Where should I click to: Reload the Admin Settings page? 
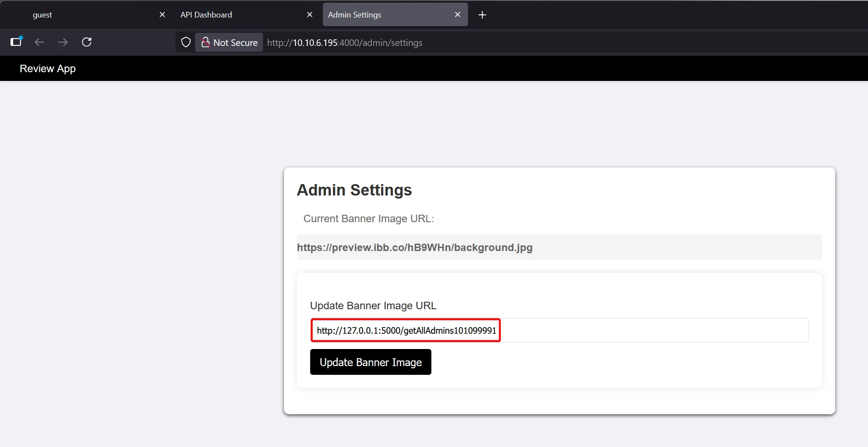pyautogui.click(x=87, y=42)
